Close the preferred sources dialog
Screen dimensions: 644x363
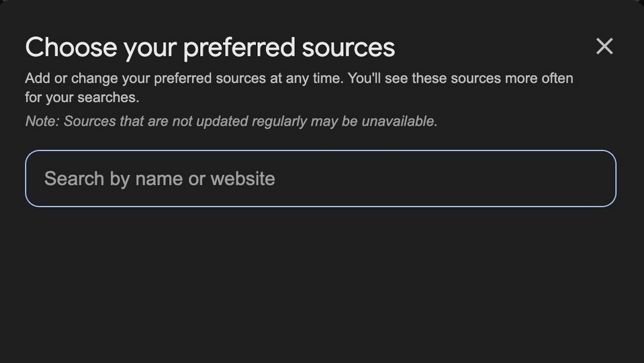pyautogui.click(x=604, y=46)
